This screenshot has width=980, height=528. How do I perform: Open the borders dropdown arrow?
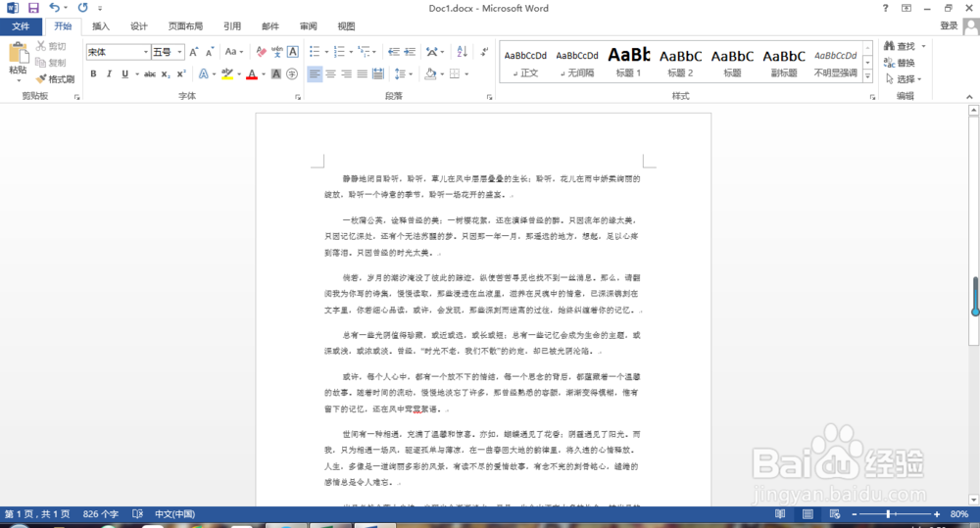[466, 73]
